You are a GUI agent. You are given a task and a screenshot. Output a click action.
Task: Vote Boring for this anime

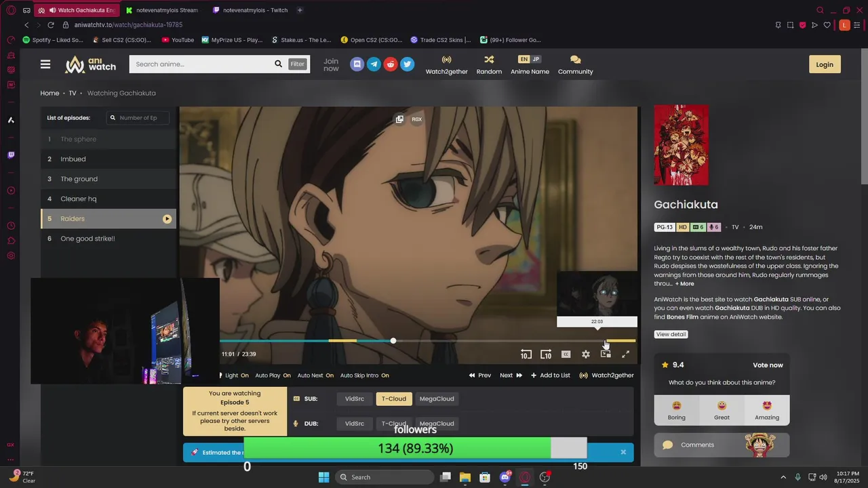676,410
